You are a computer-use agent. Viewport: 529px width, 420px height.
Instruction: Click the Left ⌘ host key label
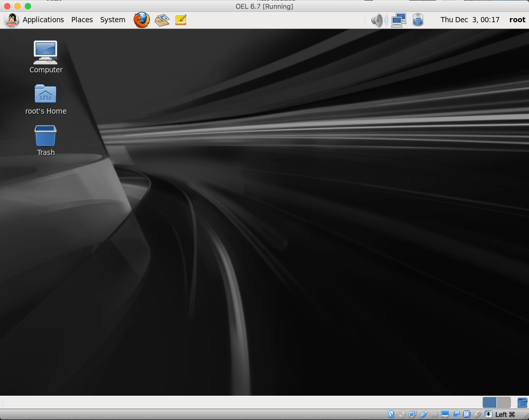[505, 415]
